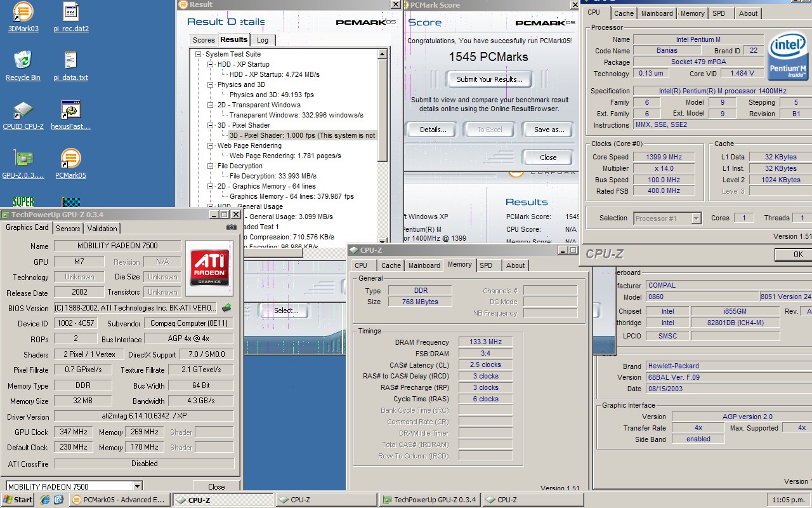Select the Web Page Rendering: 1.781 pages/s row
This screenshot has width=812, height=508.
click(x=285, y=156)
